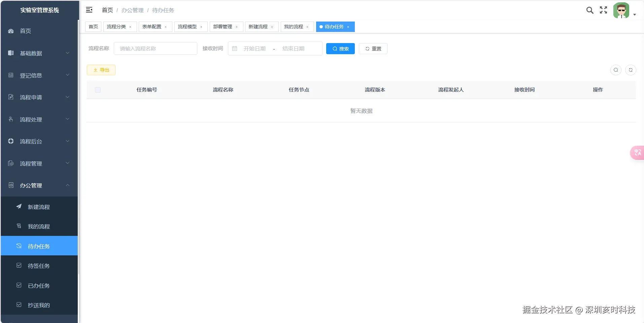The height and width of the screenshot is (323, 644).
Task: Open 我的流程 in the sidebar
Action: (x=39, y=226)
